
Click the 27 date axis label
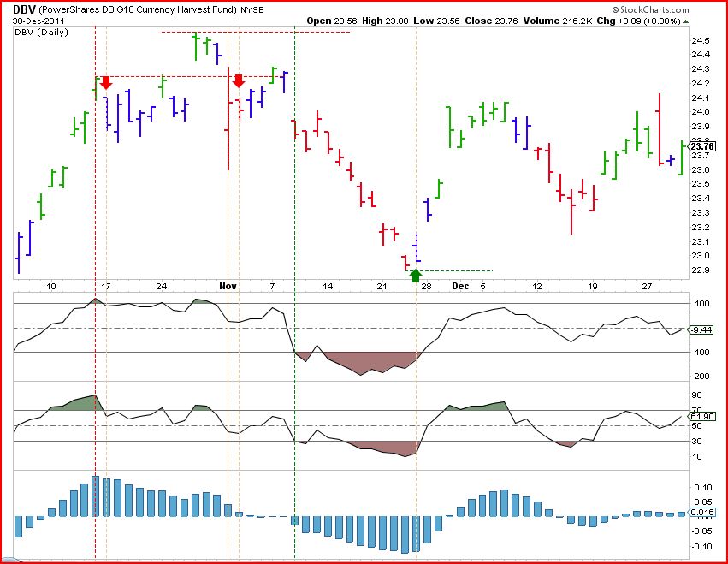647,286
